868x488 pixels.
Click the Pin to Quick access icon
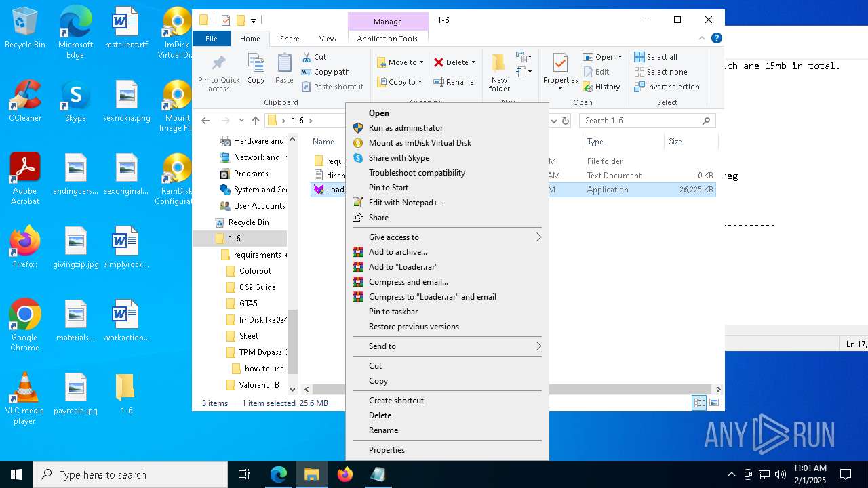pos(218,64)
